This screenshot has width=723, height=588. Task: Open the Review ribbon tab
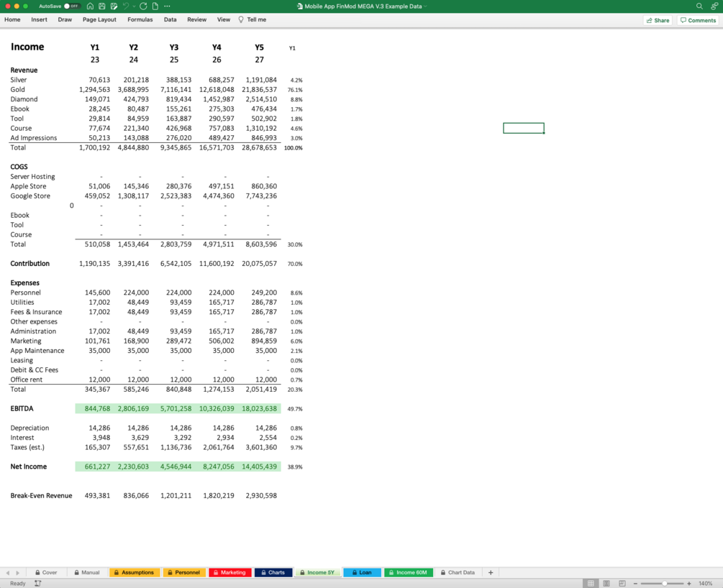coord(197,19)
